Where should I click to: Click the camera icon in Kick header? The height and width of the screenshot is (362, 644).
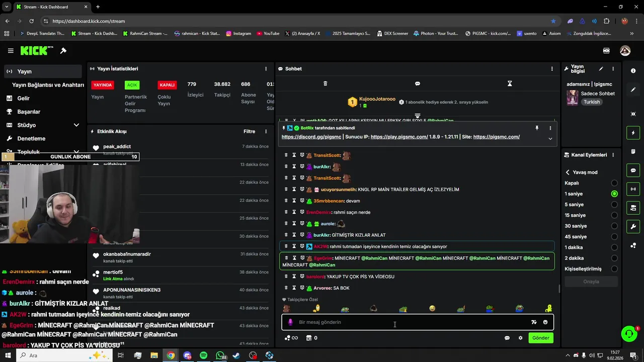coord(606,51)
